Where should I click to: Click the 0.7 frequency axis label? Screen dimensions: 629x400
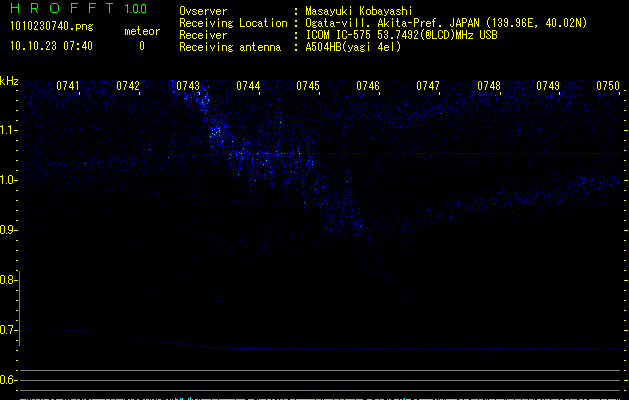(8, 330)
